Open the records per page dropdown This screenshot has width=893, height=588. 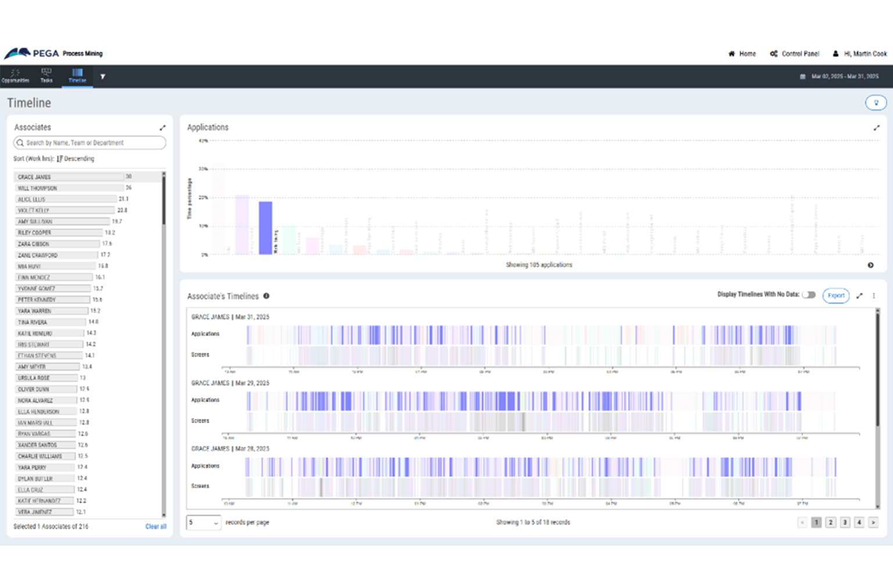203,522
